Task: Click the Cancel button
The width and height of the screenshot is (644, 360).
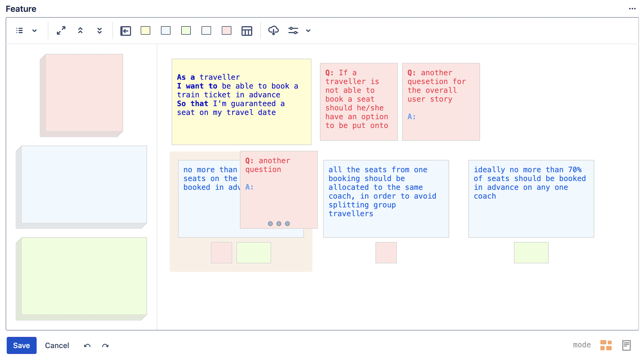Action: click(57, 345)
